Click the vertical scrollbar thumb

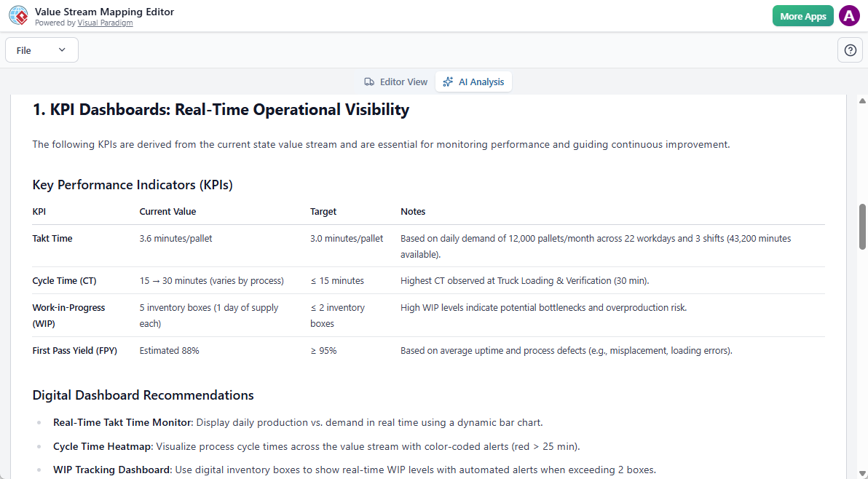[x=863, y=226]
